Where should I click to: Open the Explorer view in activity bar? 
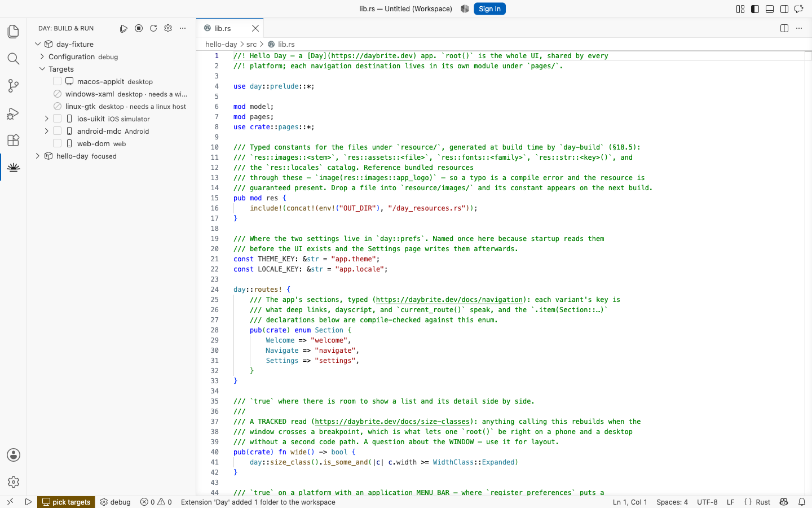14,32
